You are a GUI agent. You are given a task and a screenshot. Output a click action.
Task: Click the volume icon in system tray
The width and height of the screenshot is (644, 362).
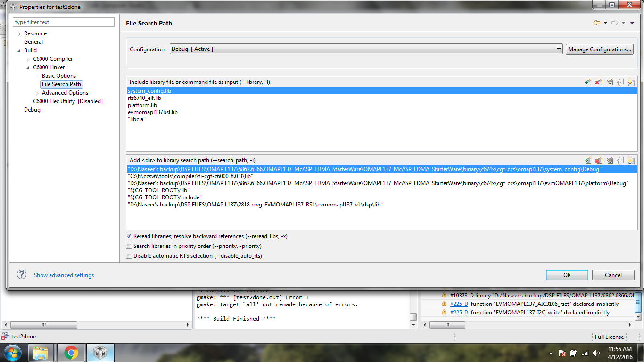tap(595, 353)
